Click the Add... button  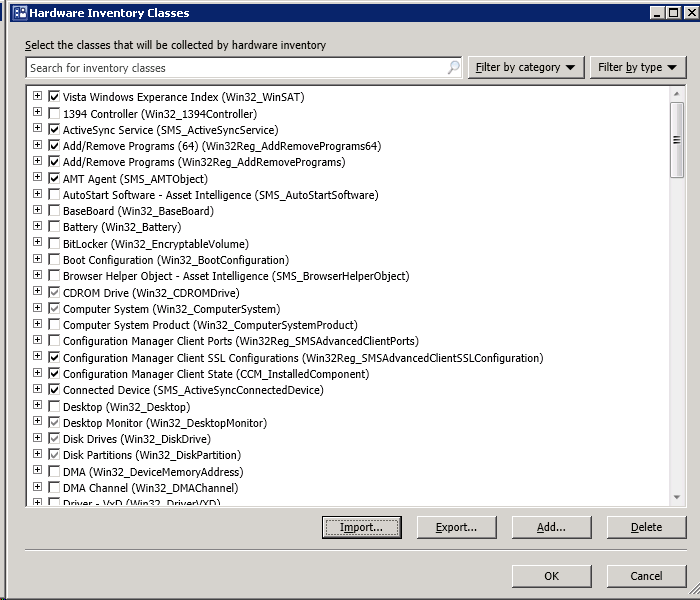551,527
